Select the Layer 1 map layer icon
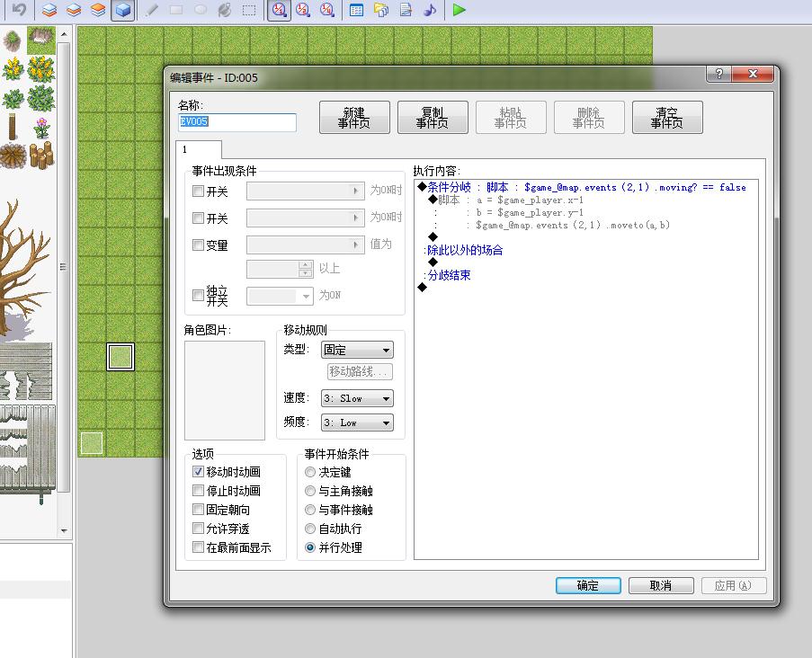 [x=49, y=9]
